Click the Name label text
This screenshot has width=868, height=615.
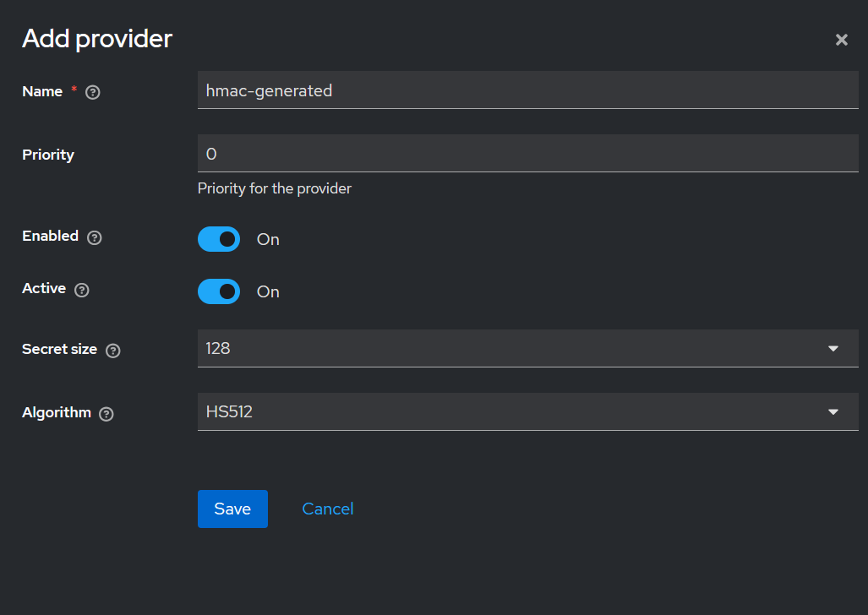tap(42, 91)
